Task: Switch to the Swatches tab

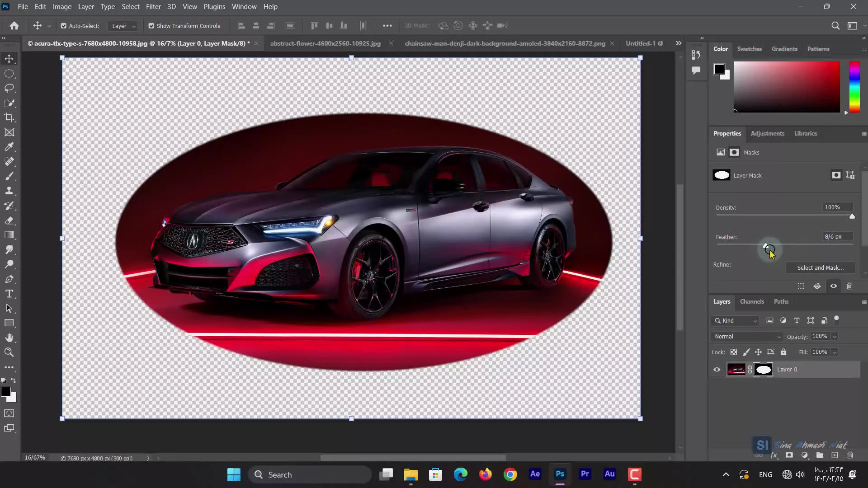Action: (x=749, y=49)
